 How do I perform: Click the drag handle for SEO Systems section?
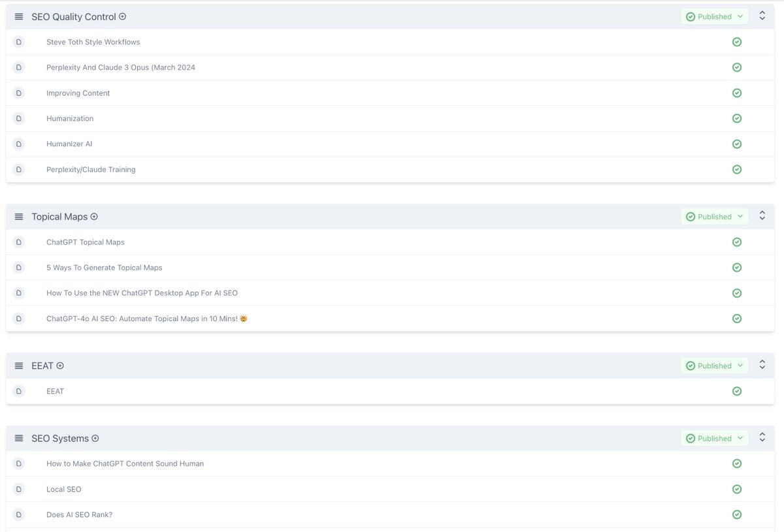coord(19,439)
